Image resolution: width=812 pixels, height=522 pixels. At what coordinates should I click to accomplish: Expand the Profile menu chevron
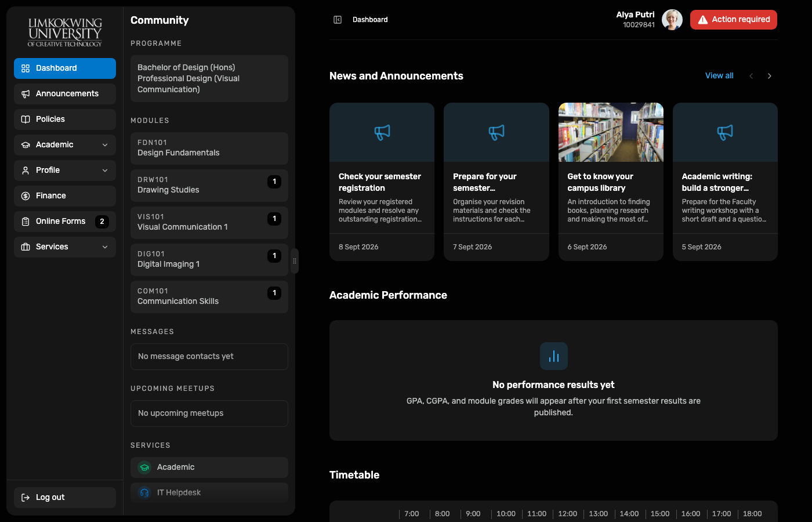click(105, 171)
